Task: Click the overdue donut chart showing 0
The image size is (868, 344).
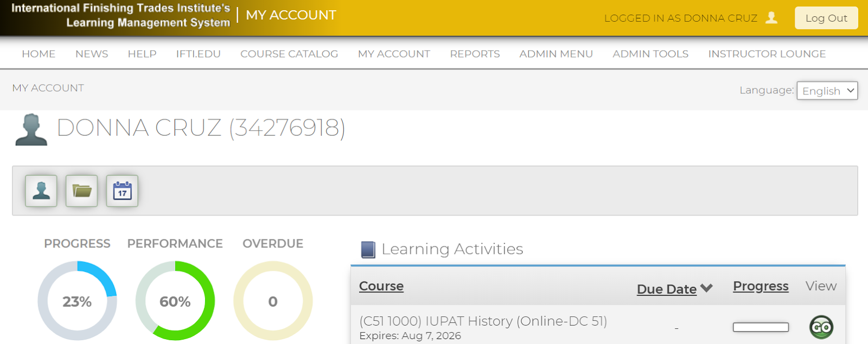Action: (273, 301)
